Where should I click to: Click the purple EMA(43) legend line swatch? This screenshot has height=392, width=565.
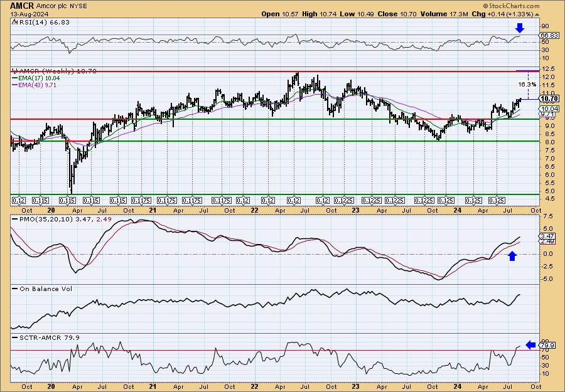coord(15,85)
